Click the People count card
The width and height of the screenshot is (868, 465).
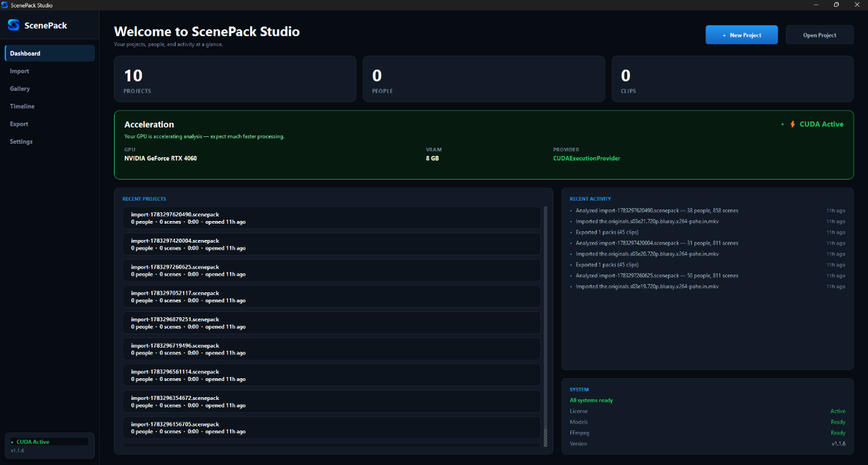point(484,79)
